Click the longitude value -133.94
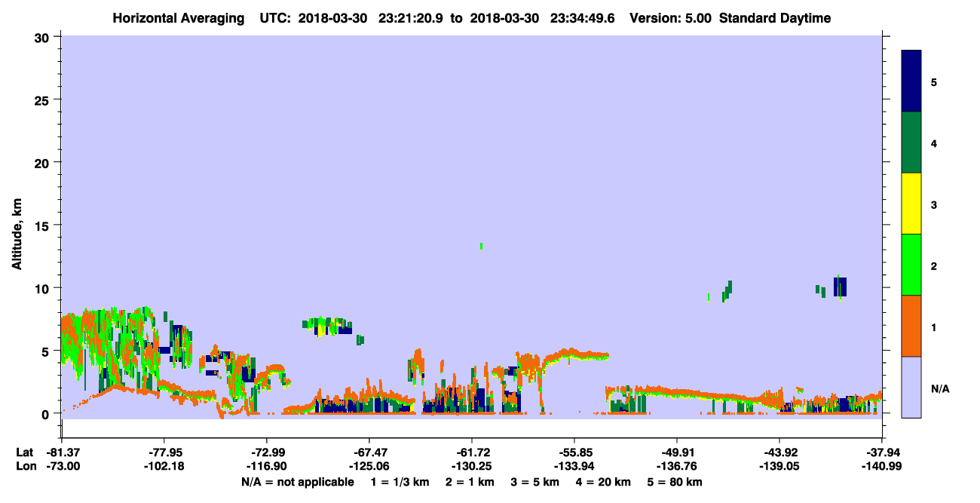980x503 pixels. coord(574,466)
